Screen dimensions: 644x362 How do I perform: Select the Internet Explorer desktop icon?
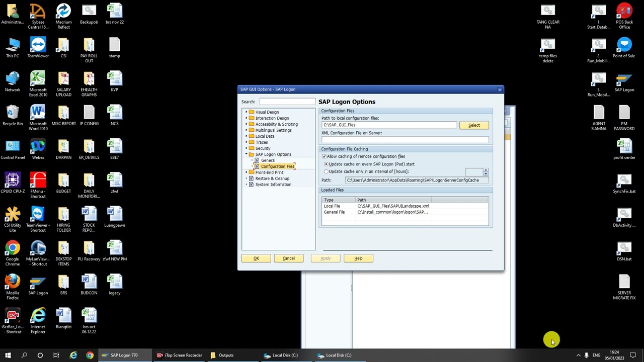point(38,321)
